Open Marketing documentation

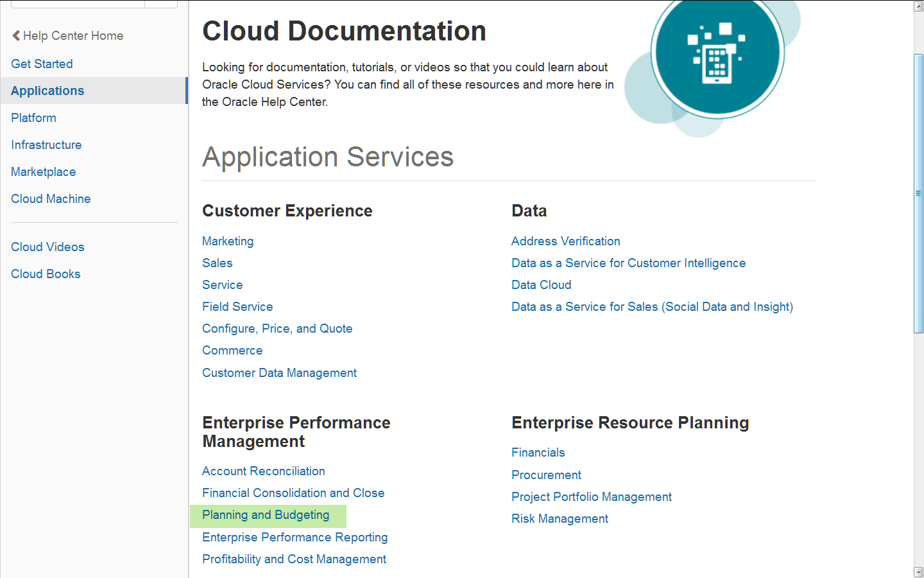pyautogui.click(x=228, y=241)
